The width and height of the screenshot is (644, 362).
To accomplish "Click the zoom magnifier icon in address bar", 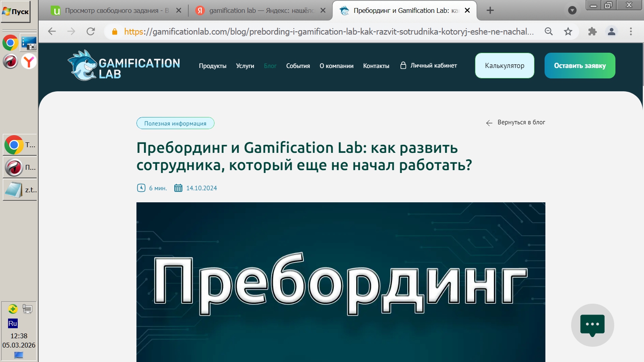I will click(549, 31).
